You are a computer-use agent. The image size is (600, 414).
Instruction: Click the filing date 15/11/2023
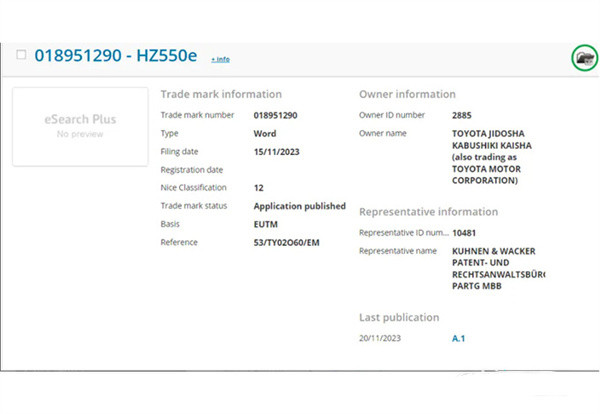tap(277, 151)
